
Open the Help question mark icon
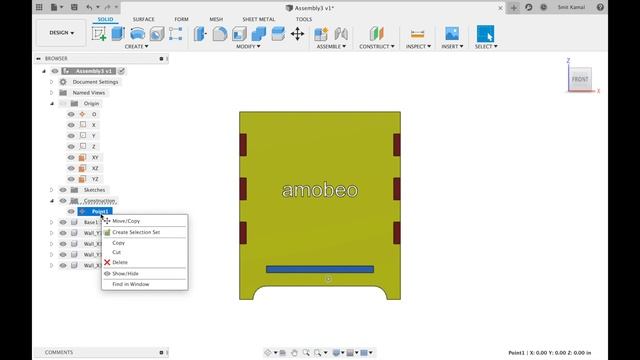(x=600, y=7)
